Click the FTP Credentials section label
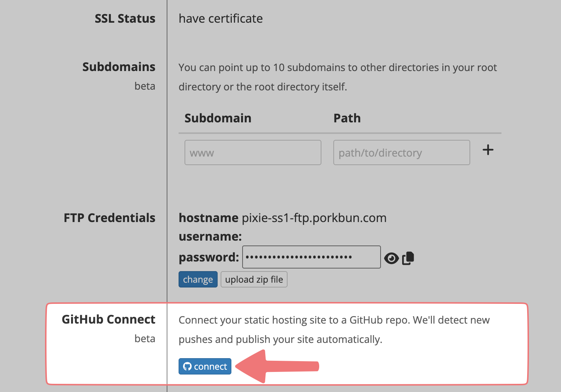 point(109,218)
